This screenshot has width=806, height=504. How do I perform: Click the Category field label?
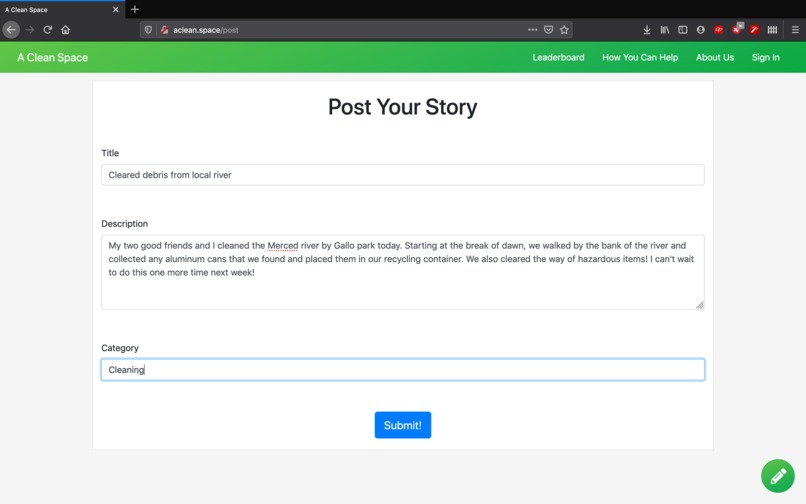[x=120, y=348]
